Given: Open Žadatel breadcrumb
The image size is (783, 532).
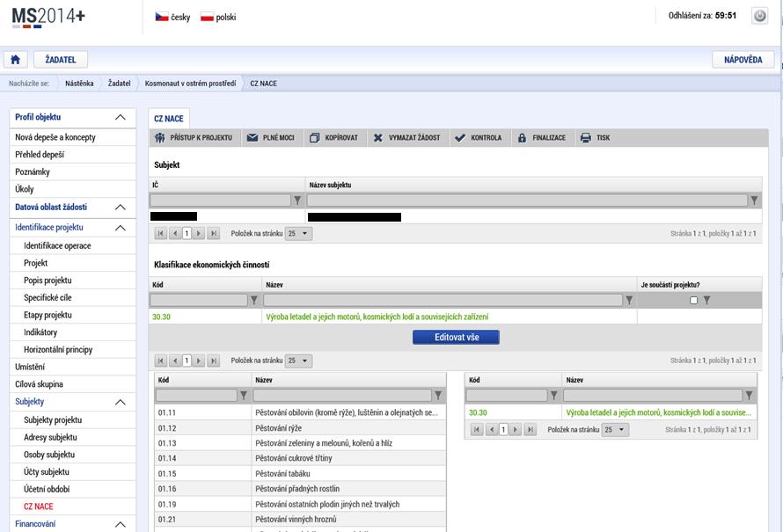Looking at the screenshot, I should (120, 84).
